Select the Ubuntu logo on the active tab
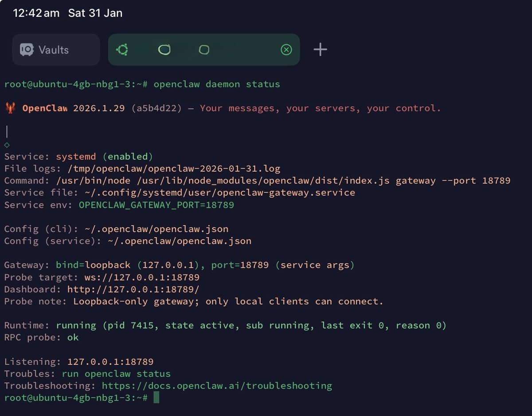 point(122,50)
